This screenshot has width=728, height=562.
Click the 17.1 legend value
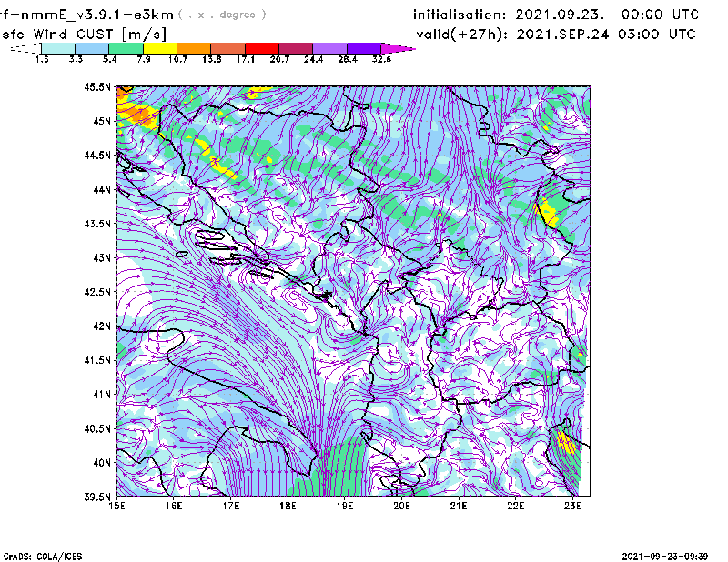pos(246,59)
